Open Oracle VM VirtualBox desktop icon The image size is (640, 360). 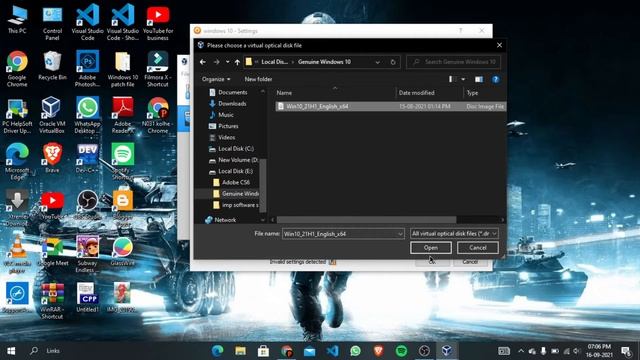(x=52, y=116)
